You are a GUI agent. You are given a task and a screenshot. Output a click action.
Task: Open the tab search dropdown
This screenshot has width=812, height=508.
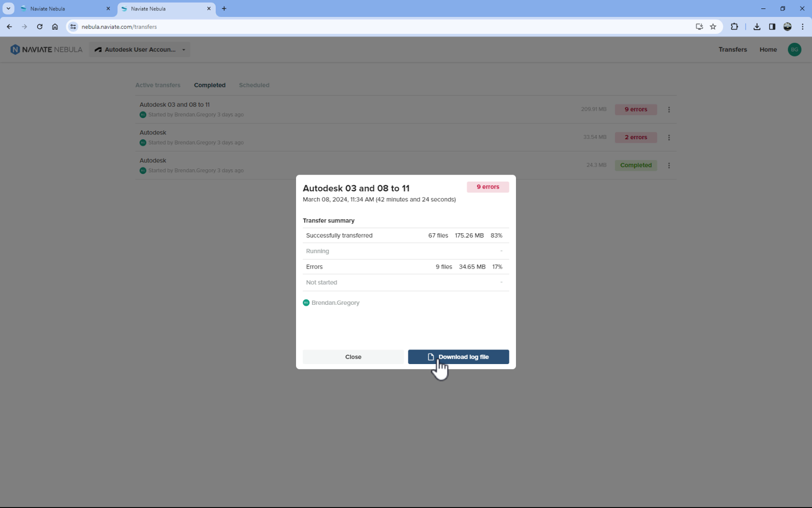click(x=8, y=8)
